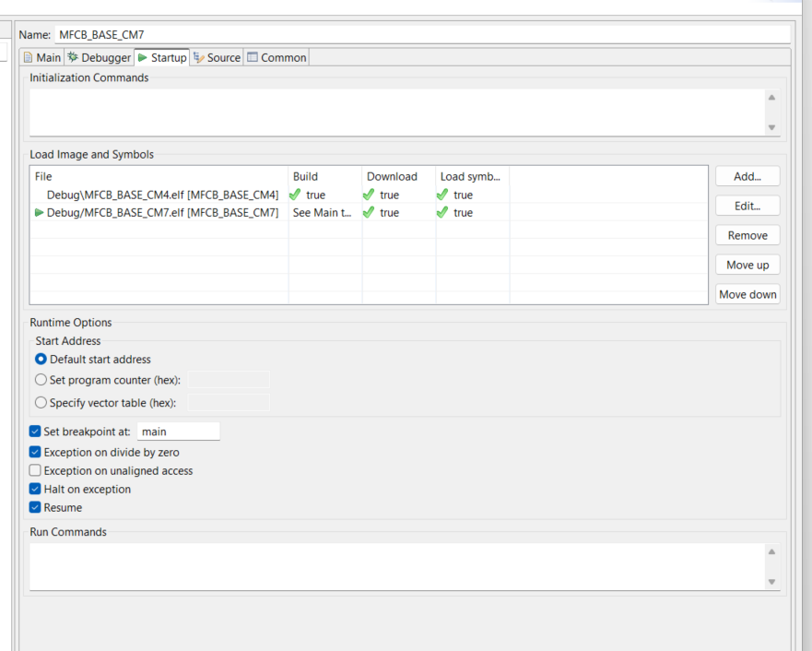812x651 pixels.
Task: Click the breakpoint 'main' text field
Action: tap(178, 432)
